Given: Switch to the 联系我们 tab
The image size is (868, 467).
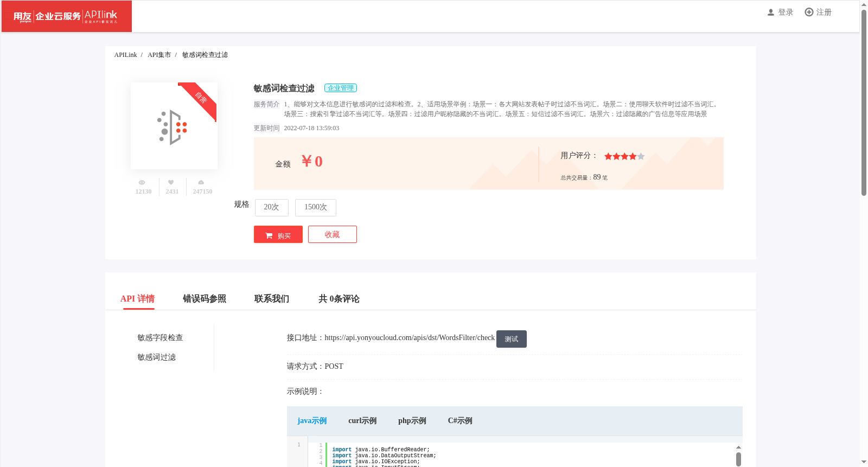Looking at the screenshot, I should (272, 299).
